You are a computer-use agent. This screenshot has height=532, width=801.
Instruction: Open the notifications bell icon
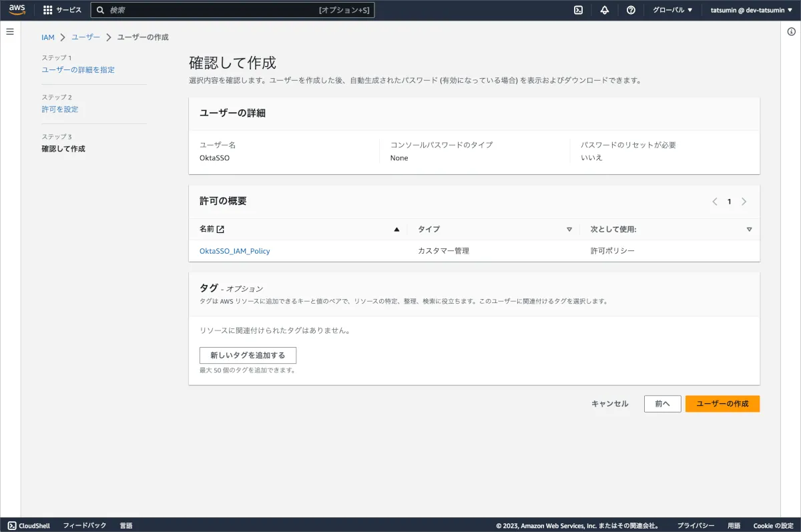605,10
